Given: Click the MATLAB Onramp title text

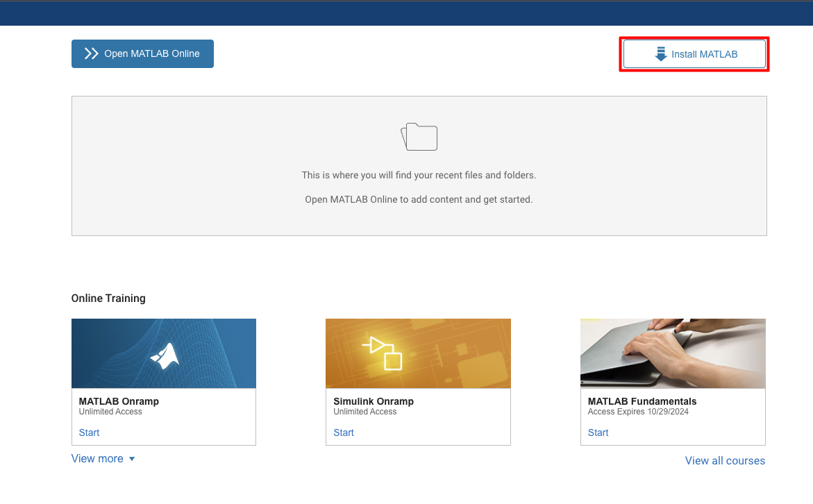Looking at the screenshot, I should click(119, 401).
